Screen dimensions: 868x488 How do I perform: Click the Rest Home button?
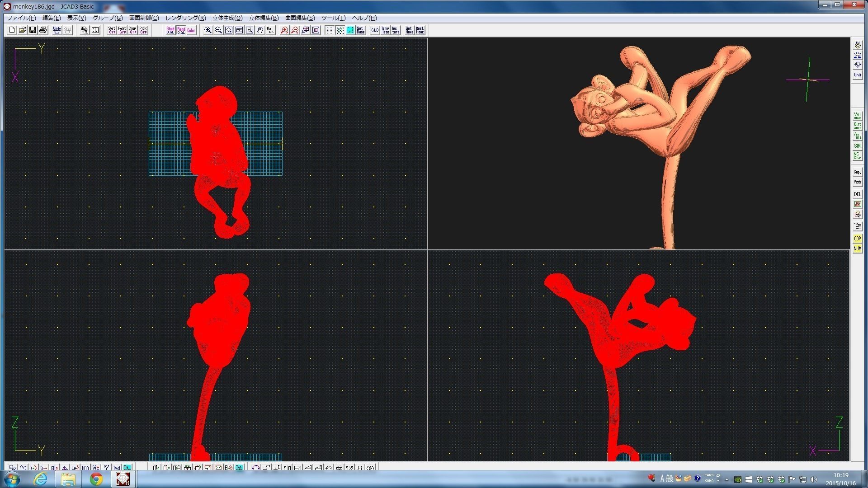pos(420,30)
